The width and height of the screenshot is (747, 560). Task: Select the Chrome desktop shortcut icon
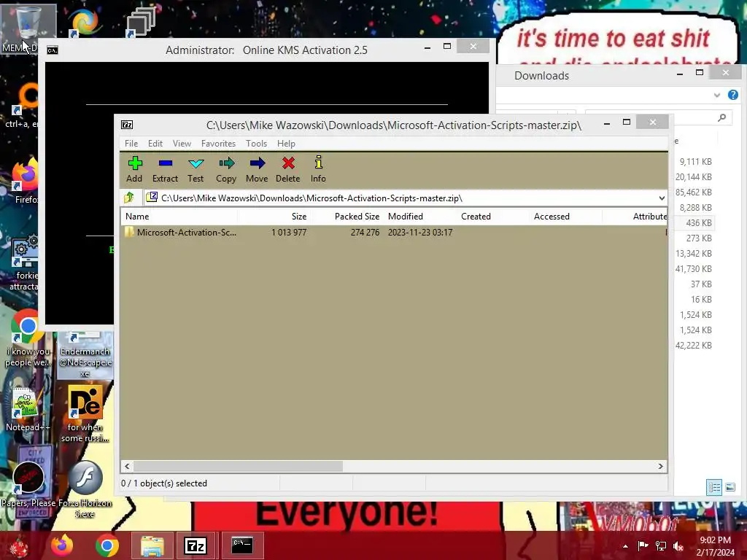tap(27, 338)
